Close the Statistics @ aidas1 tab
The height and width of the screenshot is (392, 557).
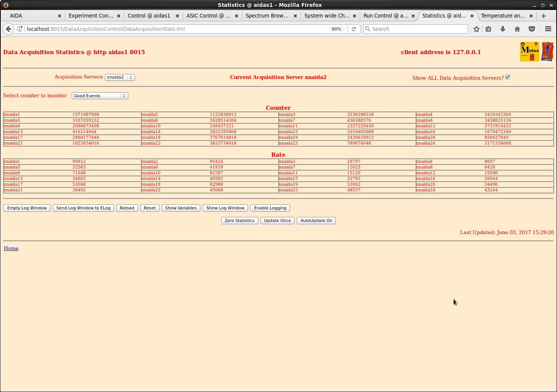click(x=472, y=16)
